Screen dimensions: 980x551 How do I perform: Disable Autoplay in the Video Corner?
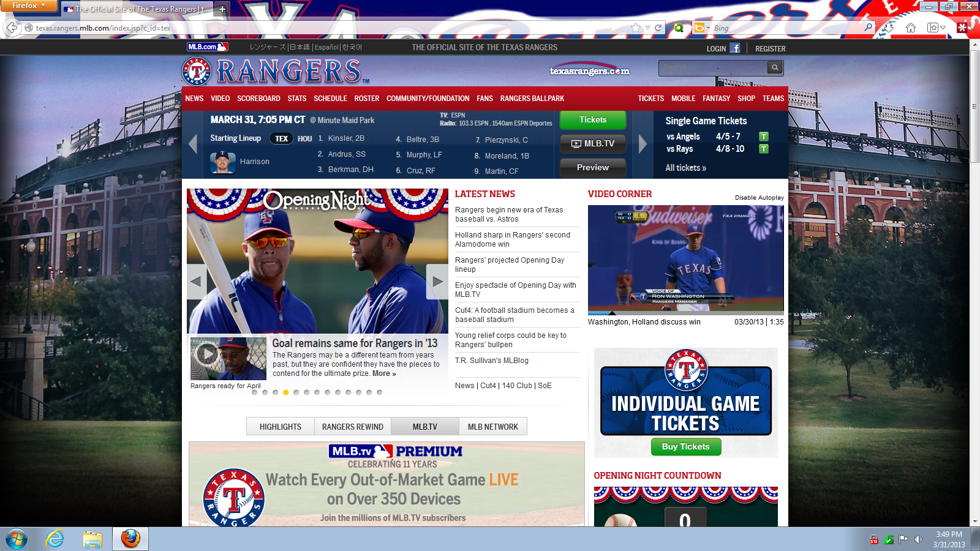pos(759,198)
